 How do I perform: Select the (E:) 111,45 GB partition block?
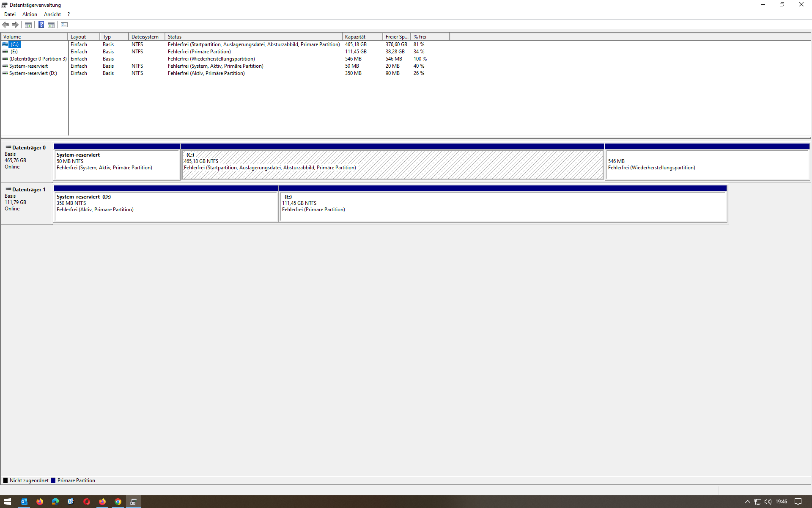pos(503,206)
